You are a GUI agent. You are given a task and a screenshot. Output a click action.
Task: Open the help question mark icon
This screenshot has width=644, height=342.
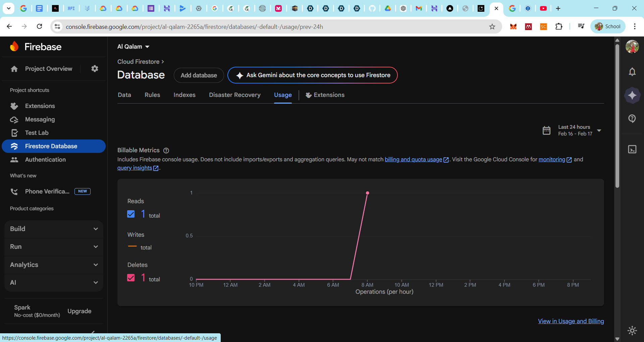632,118
